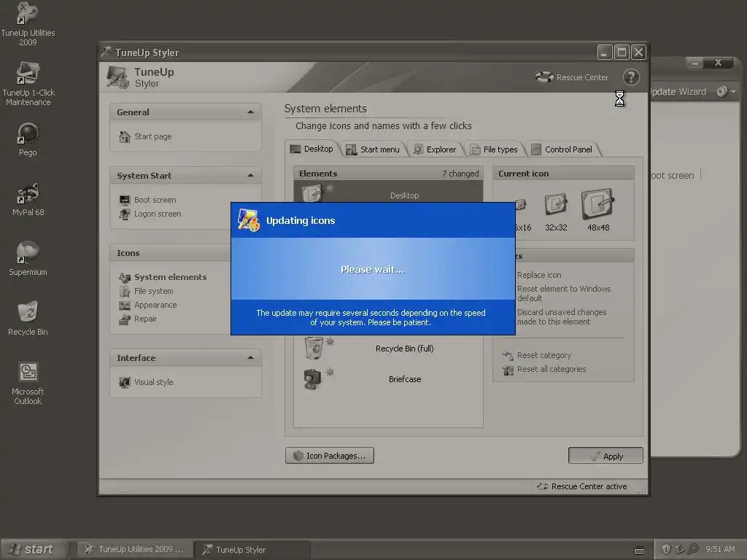Collapse the System Start panel
This screenshot has width=747, height=560.
click(x=250, y=175)
